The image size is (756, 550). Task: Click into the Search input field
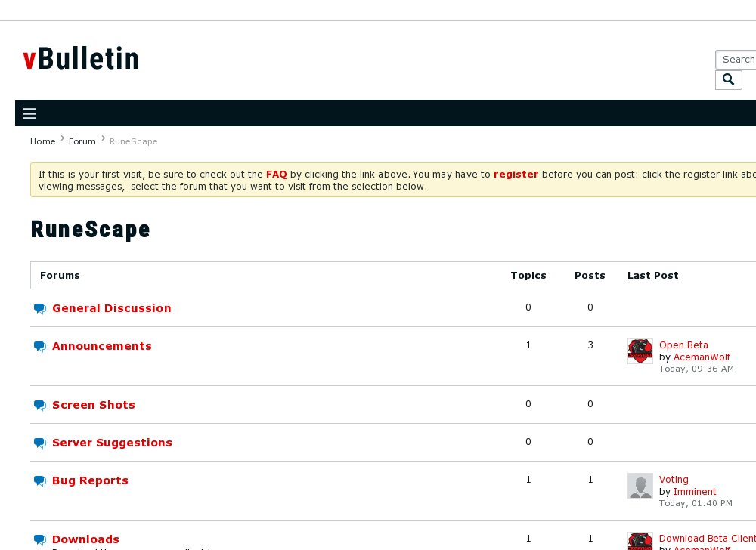click(737, 60)
